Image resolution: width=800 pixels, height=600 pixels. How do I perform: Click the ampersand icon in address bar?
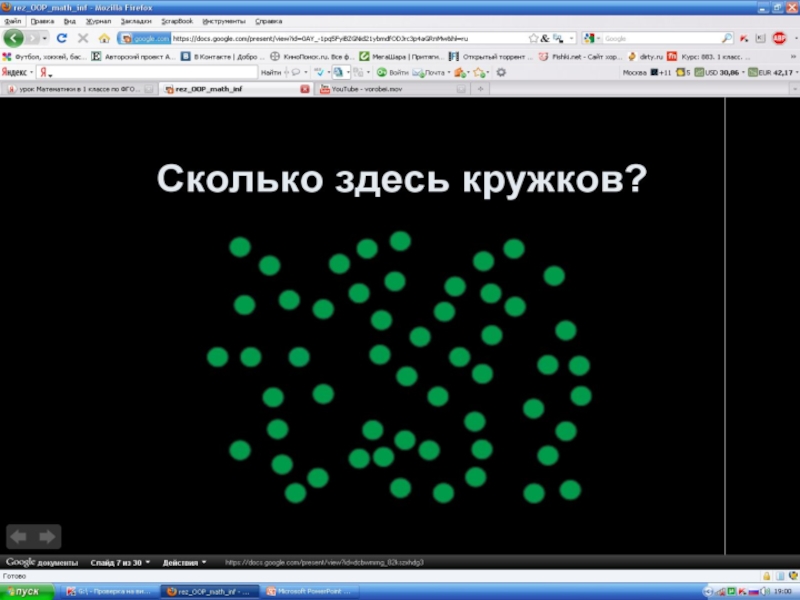(545, 38)
